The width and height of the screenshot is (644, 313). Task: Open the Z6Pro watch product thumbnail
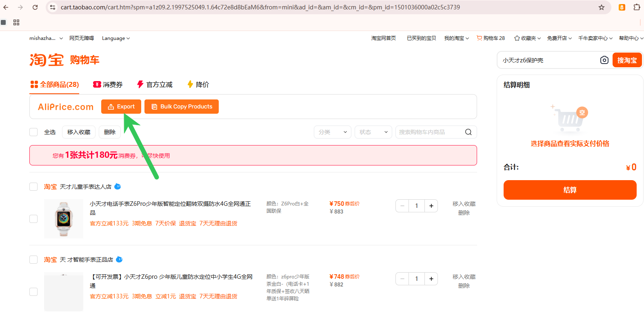coord(64,219)
